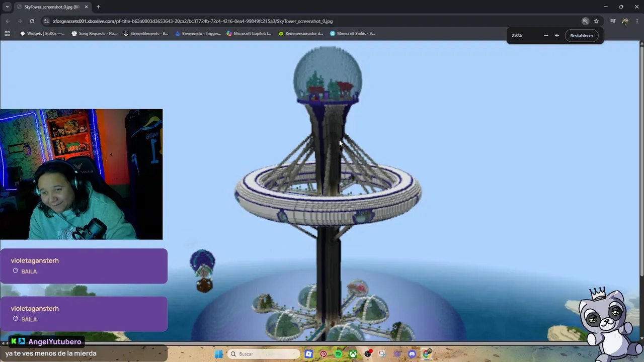This screenshot has width=644, height=362.
Task: Bookmark this page with the star icon
Action: (x=596, y=21)
